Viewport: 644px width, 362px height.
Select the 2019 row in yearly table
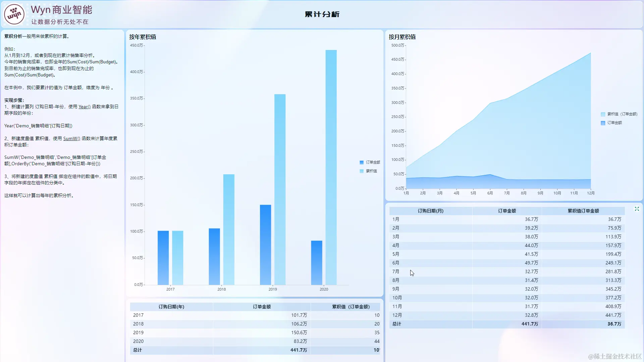[x=138, y=333]
